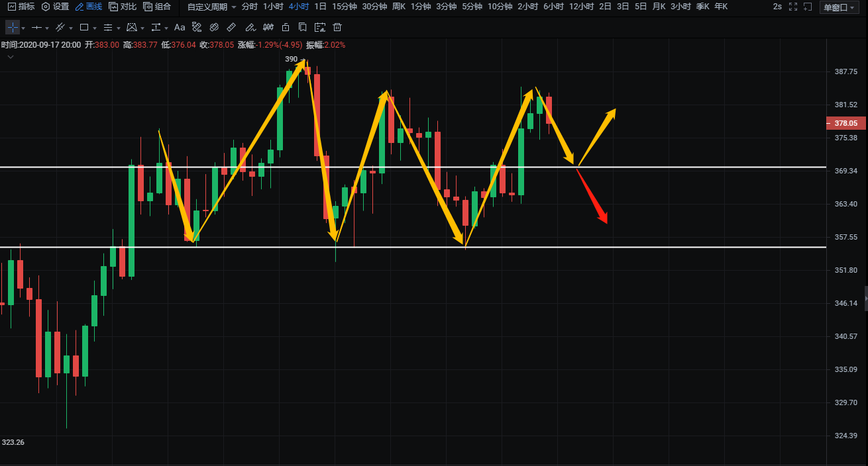Select the Aa text annotation tool

[180, 28]
